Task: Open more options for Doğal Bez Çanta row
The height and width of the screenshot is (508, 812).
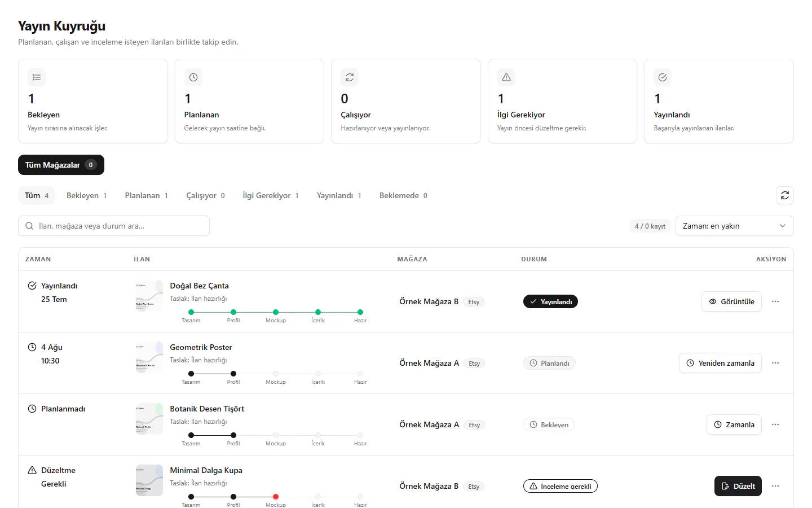Action: coord(775,301)
